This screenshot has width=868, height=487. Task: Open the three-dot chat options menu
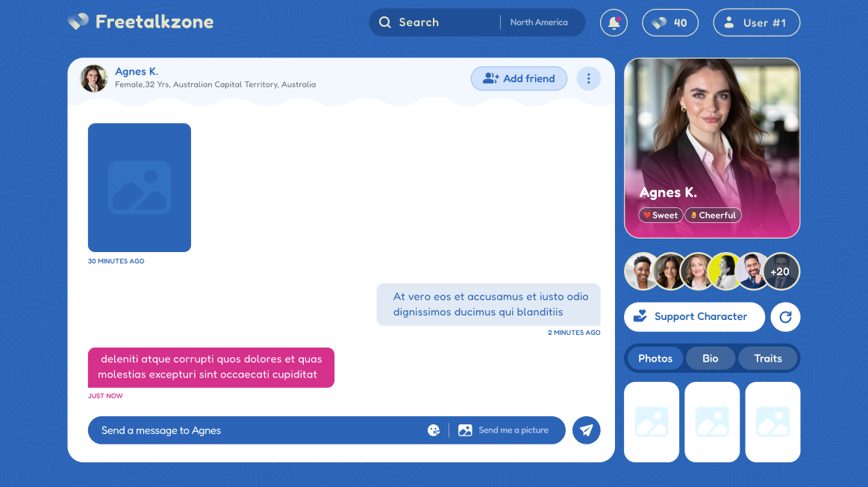coord(588,78)
